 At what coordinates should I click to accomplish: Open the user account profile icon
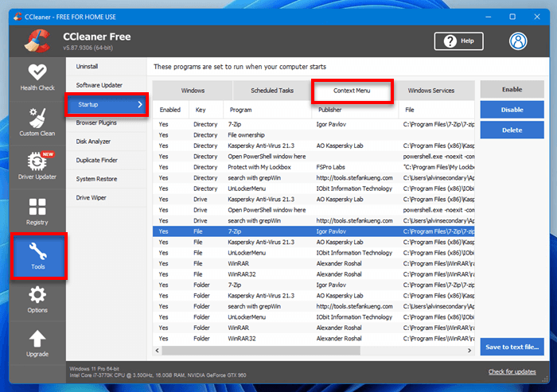pos(518,41)
